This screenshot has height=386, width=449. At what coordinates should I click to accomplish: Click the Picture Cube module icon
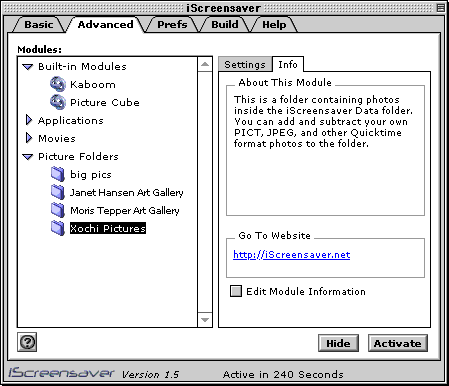58,102
